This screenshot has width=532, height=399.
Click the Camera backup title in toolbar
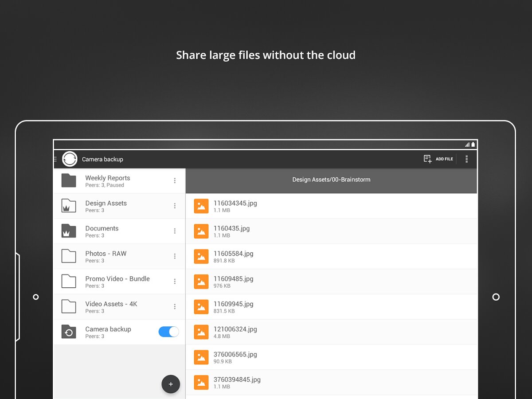[102, 159]
